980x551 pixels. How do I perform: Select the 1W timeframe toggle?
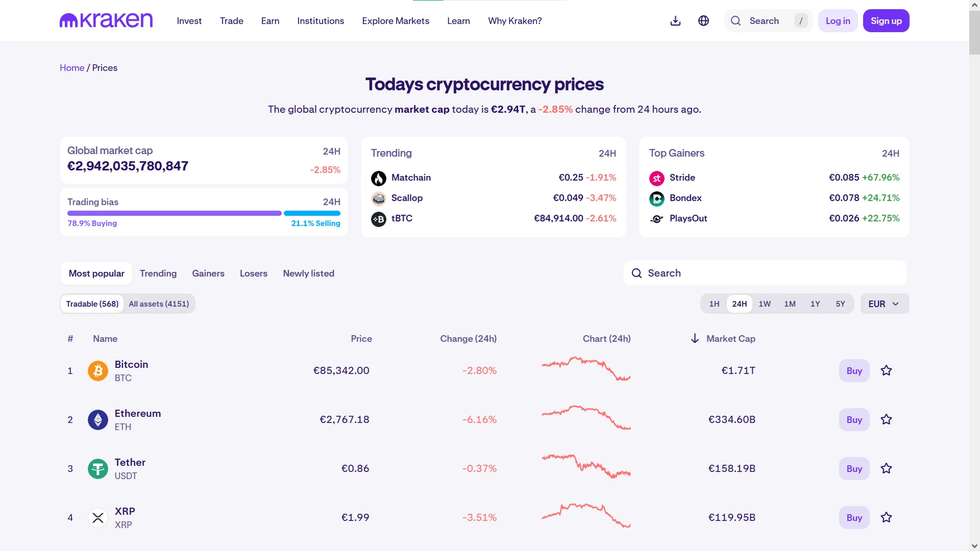764,304
